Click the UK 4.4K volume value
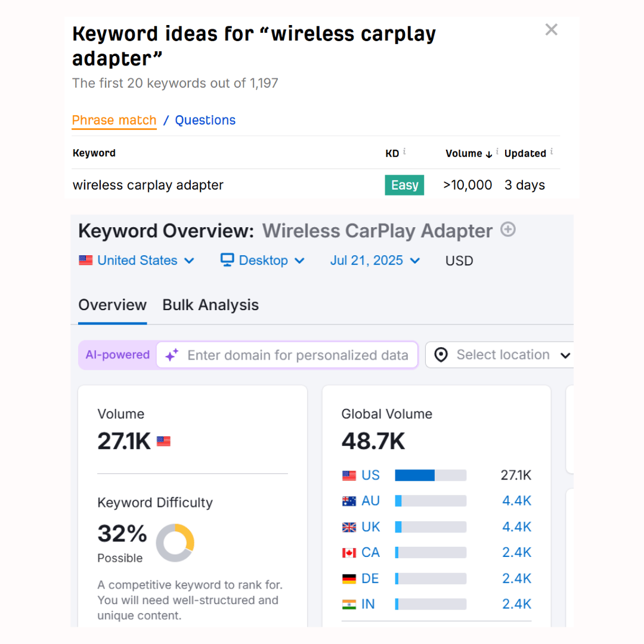644x644 pixels. point(516,527)
